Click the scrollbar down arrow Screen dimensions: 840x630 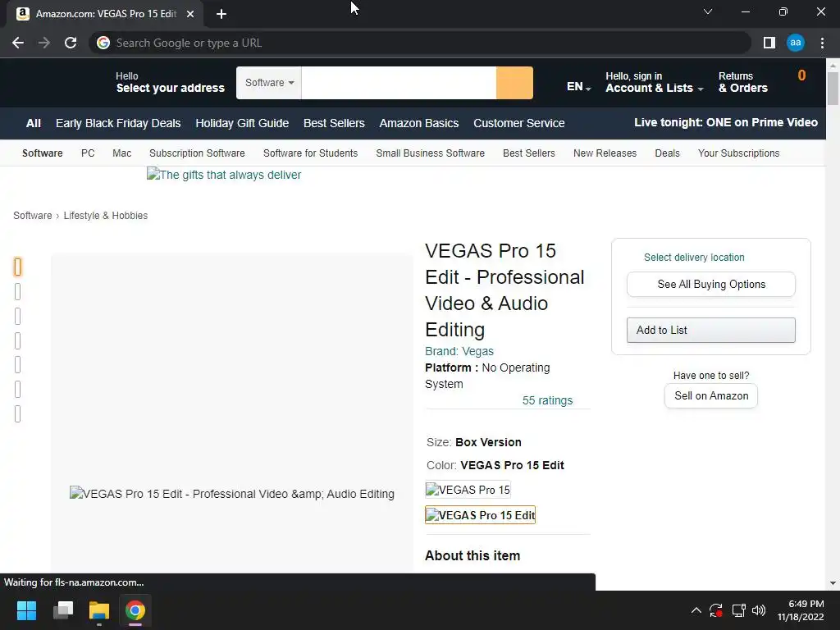(833, 583)
